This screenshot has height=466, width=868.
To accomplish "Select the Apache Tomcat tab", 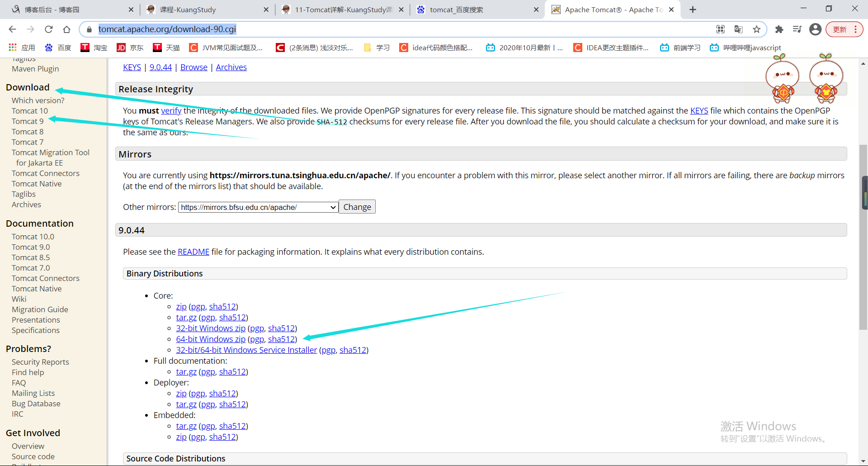I will [613, 10].
